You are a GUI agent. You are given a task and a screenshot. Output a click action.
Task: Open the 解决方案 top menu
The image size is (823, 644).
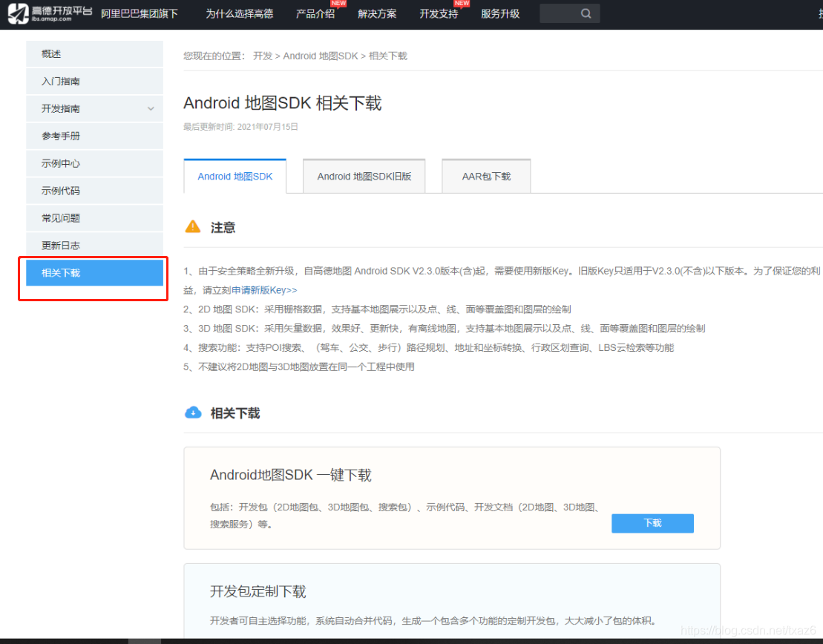tap(377, 13)
